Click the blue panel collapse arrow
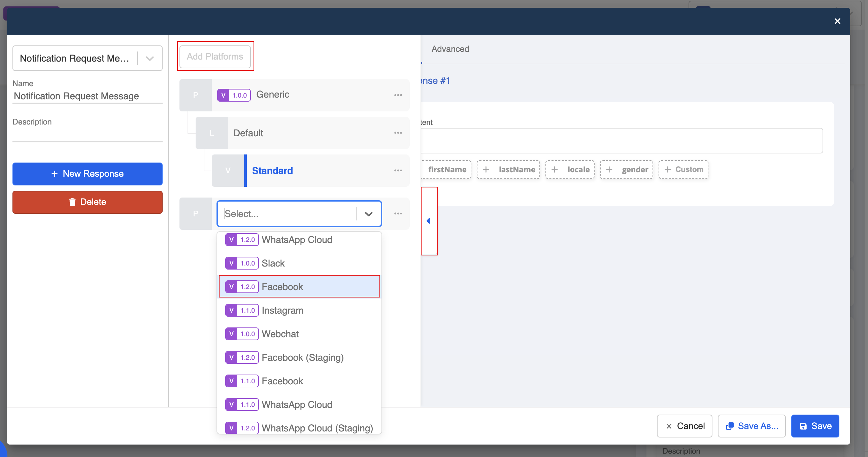 tap(429, 221)
